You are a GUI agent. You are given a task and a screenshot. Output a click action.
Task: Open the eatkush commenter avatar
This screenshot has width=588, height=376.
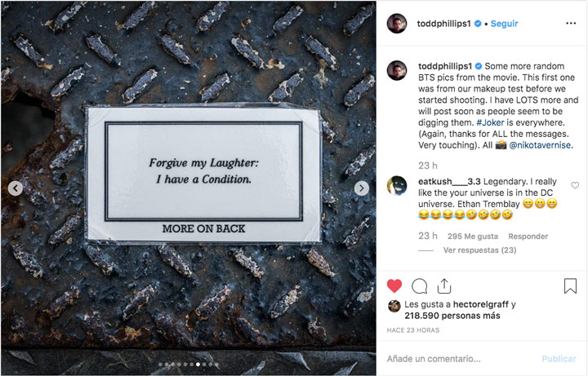point(397,186)
